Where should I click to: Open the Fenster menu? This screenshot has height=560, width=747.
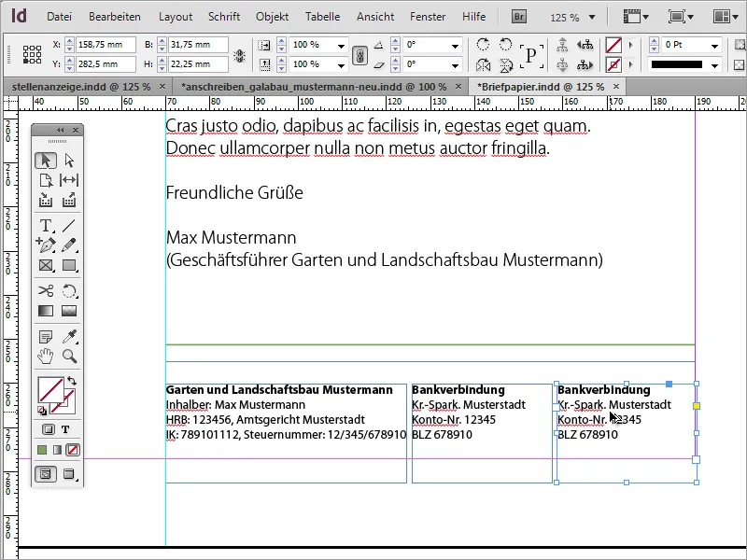(428, 17)
